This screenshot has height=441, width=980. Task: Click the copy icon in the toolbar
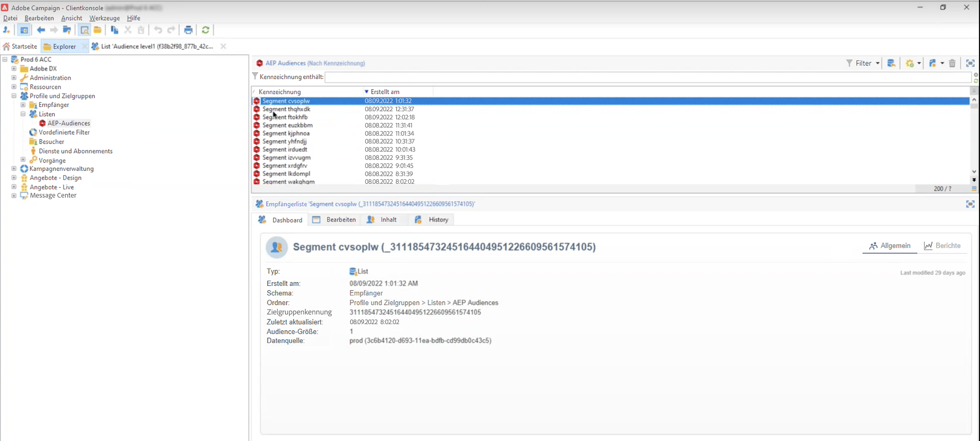click(x=114, y=30)
